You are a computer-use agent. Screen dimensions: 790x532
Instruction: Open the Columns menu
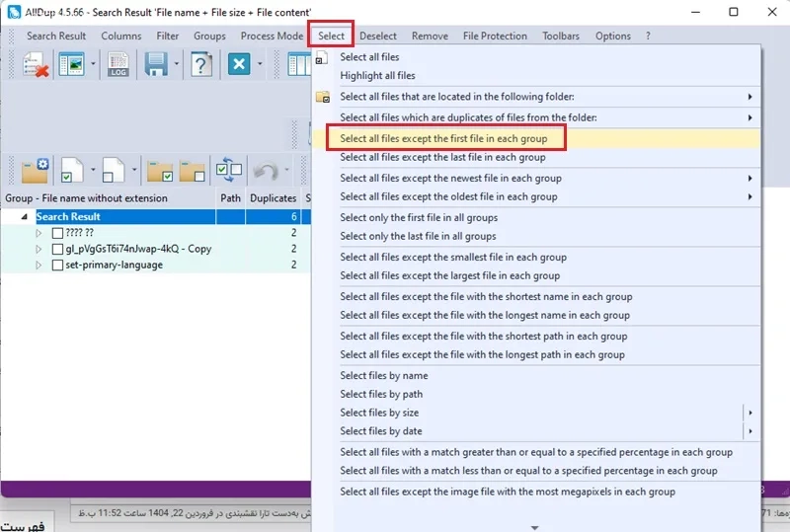tap(120, 36)
